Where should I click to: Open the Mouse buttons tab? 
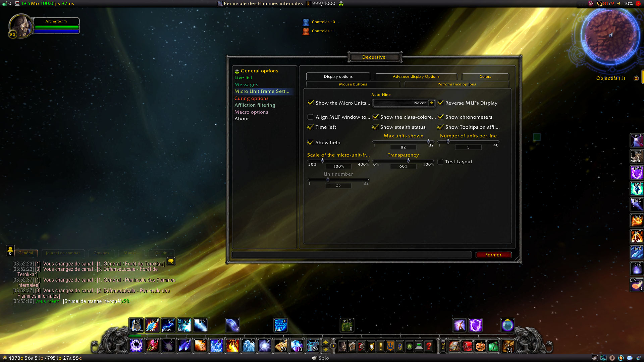pyautogui.click(x=353, y=84)
